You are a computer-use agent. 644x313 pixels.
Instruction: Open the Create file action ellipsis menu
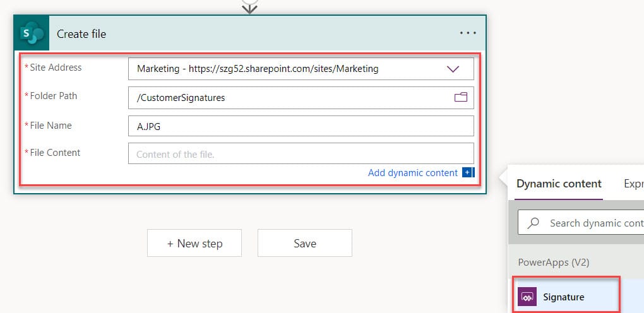[x=468, y=33]
